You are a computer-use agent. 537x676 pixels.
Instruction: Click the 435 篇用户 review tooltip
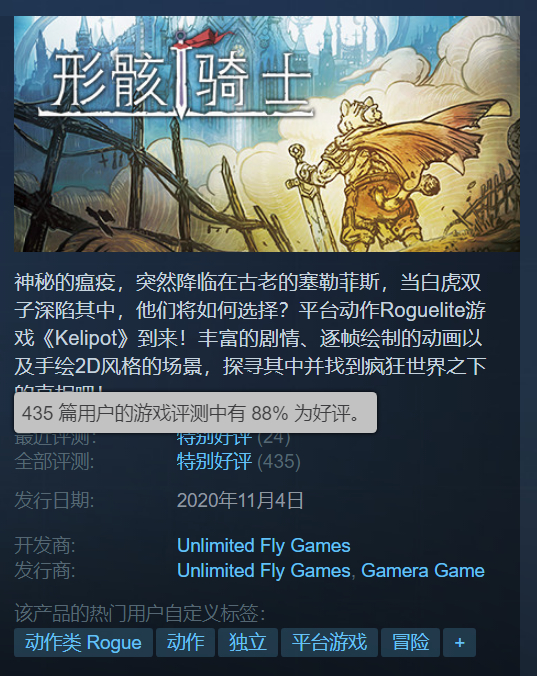pyautogui.click(x=195, y=413)
